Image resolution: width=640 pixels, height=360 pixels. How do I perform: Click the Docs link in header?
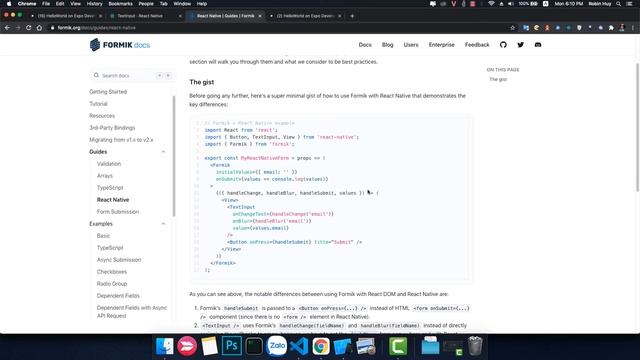click(365, 45)
